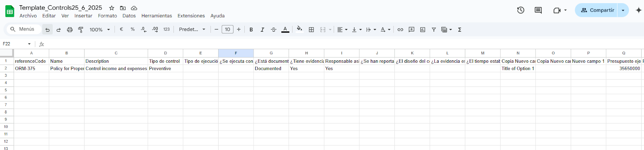Open the text color picker

point(285,29)
